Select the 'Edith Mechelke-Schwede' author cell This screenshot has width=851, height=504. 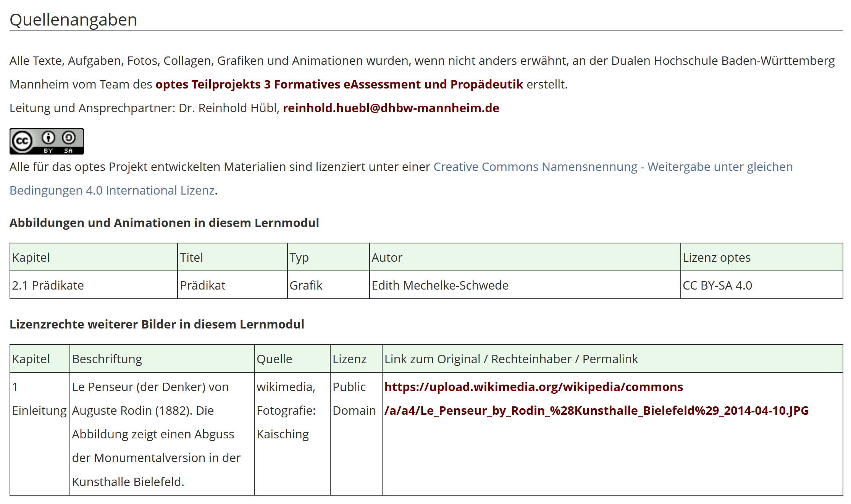pos(440,285)
